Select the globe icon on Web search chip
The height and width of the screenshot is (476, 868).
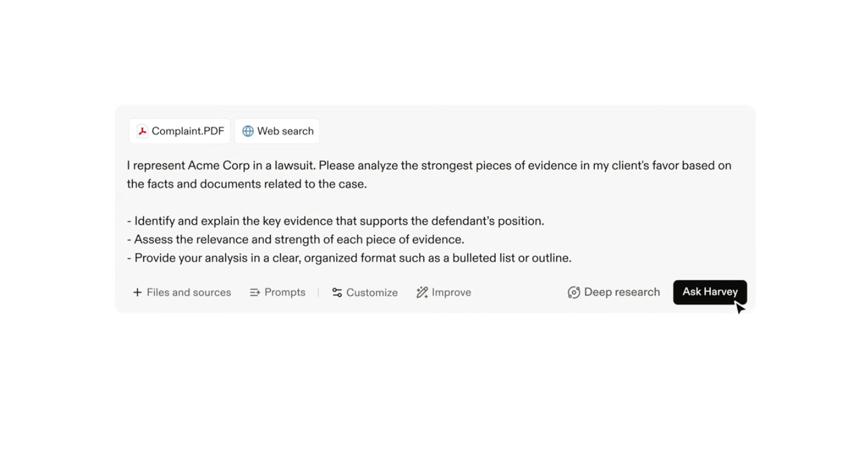[x=247, y=130]
